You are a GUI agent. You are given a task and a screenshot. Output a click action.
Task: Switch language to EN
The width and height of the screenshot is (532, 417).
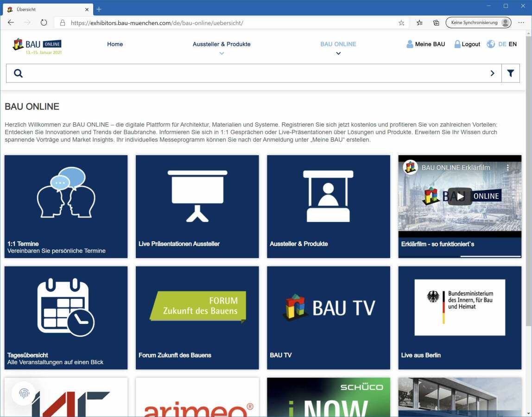(x=513, y=44)
